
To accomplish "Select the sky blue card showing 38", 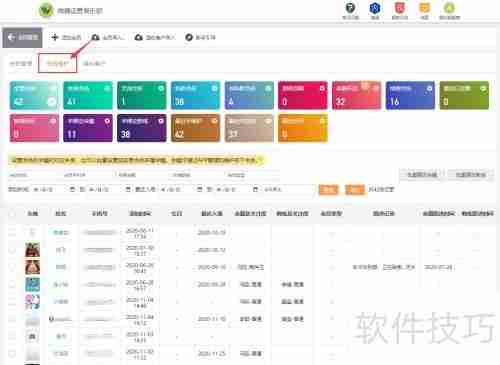I will (195, 95).
